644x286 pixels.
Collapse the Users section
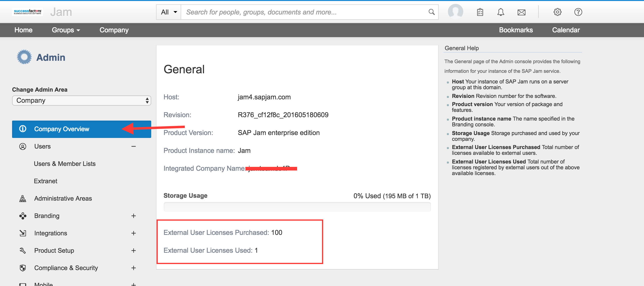(x=134, y=146)
